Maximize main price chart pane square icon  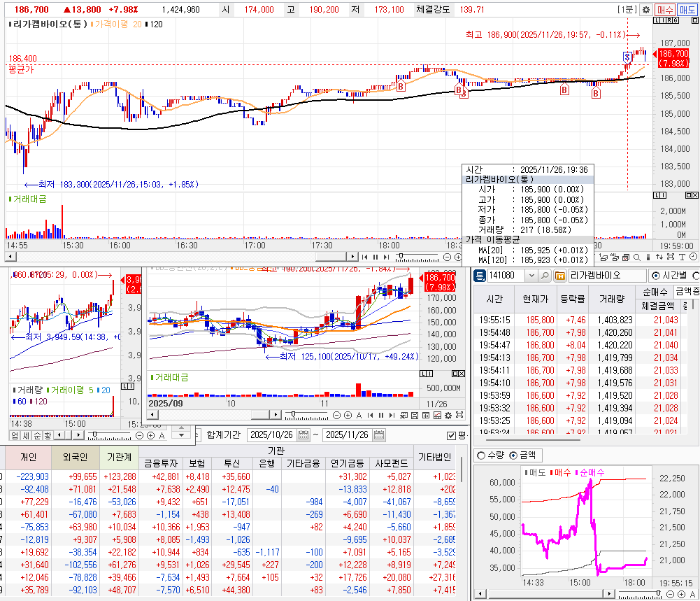pos(694,20)
